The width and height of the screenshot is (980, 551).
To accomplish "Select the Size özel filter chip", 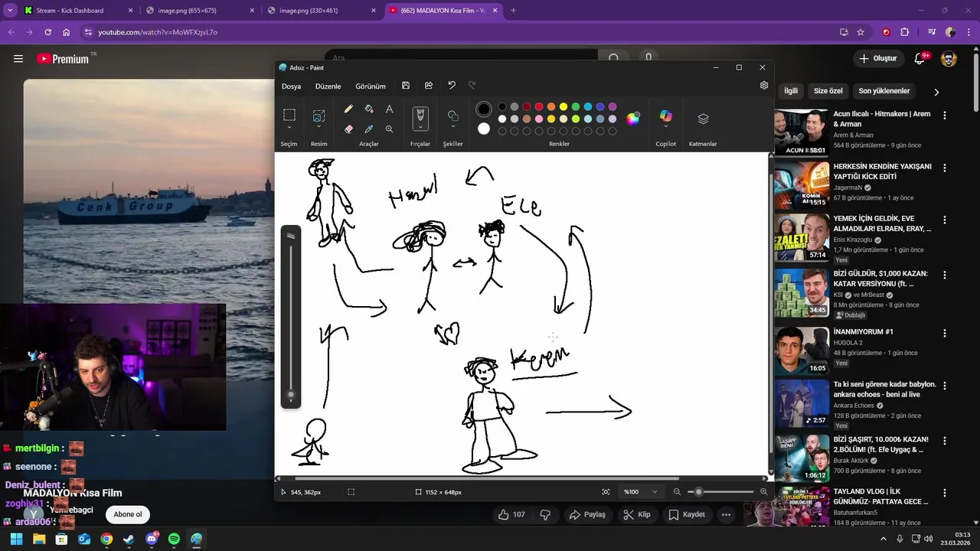I will pyautogui.click(x=828, y=91).
